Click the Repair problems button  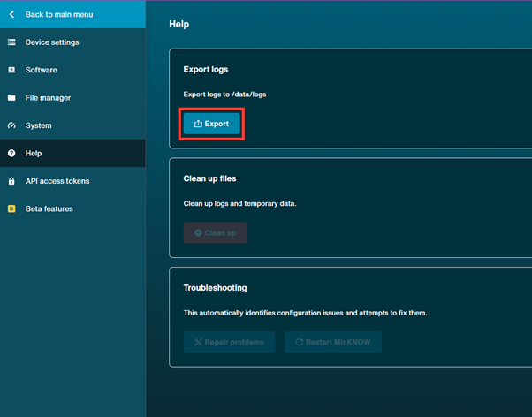click(x=229, y=342)
